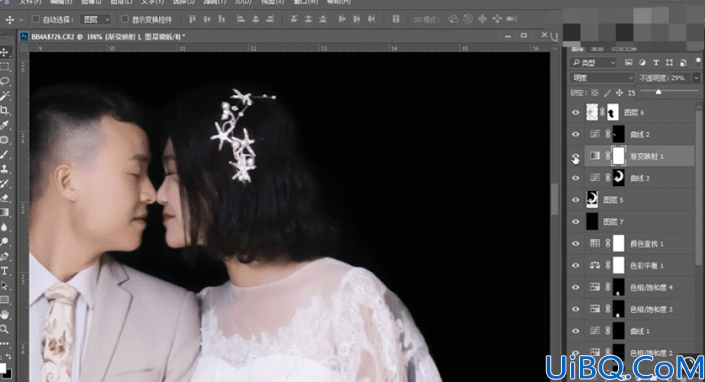705x382 pixels.
Task: Open the 编辑 menu
Action: pos(61,2)
